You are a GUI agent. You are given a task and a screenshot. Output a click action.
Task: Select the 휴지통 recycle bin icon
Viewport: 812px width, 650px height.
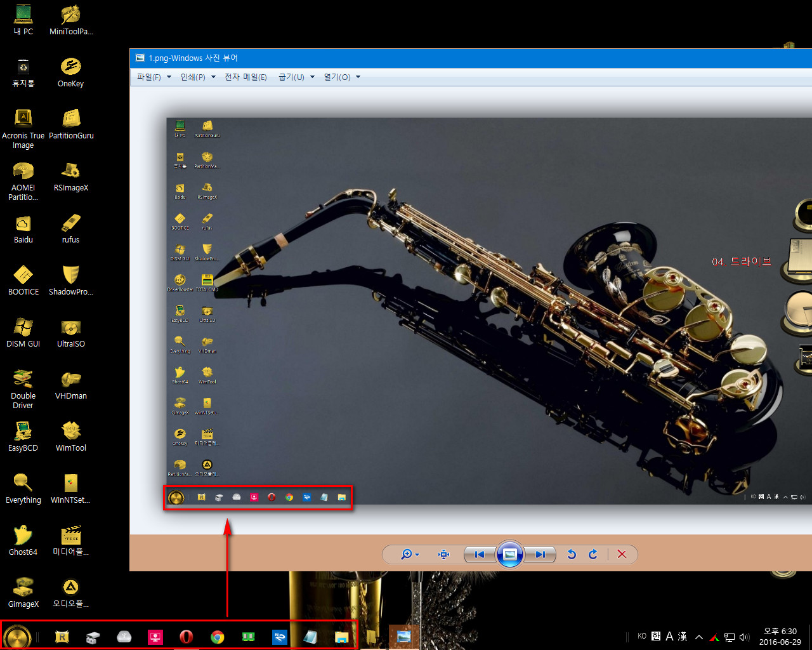[23, 72]
